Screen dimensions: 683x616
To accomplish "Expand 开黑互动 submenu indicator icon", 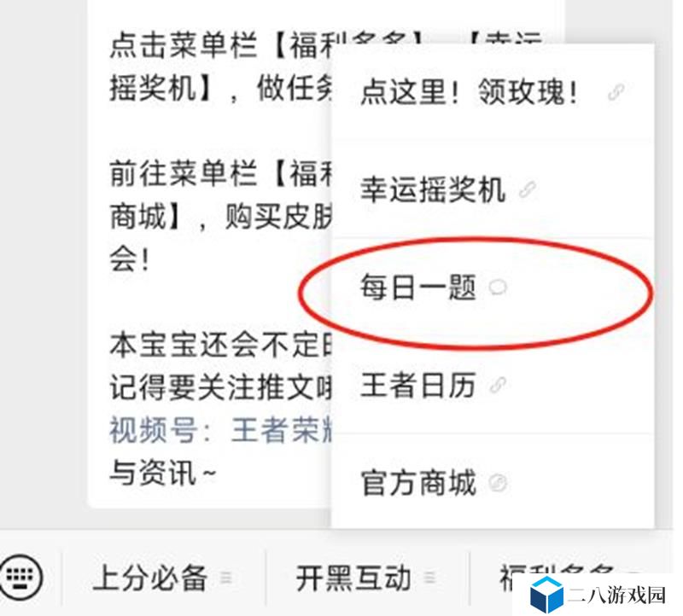I will tap(429, 578).
